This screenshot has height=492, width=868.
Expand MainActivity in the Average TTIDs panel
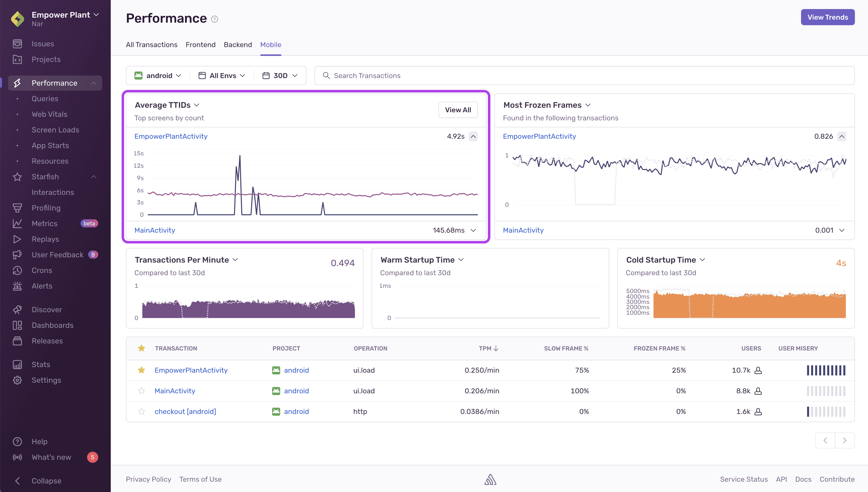pos(473,230)
